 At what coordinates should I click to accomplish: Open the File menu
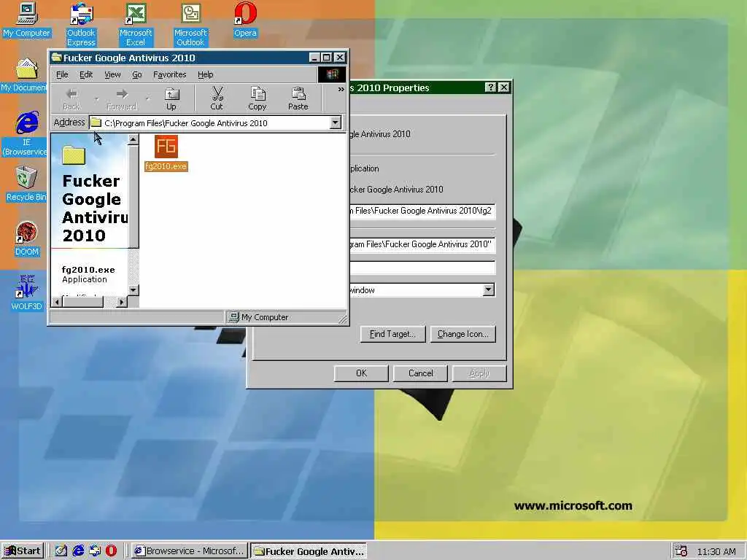click(62, 75)
